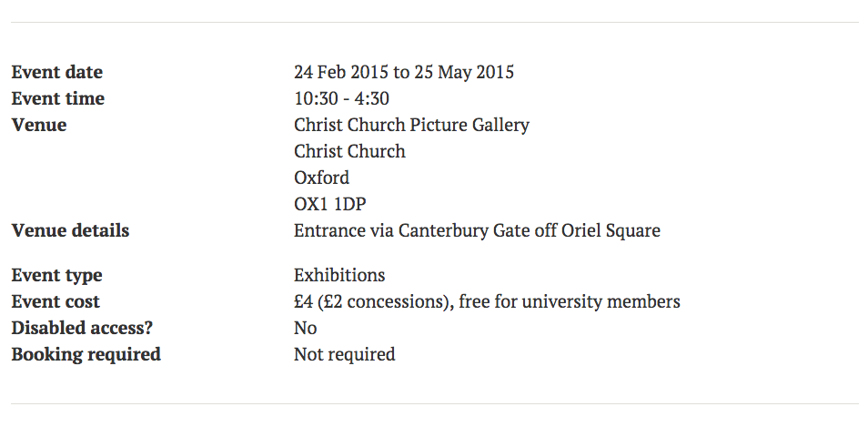The image size is (868, 427).
Task: Click the 'Event time' label
Action: 57,99
